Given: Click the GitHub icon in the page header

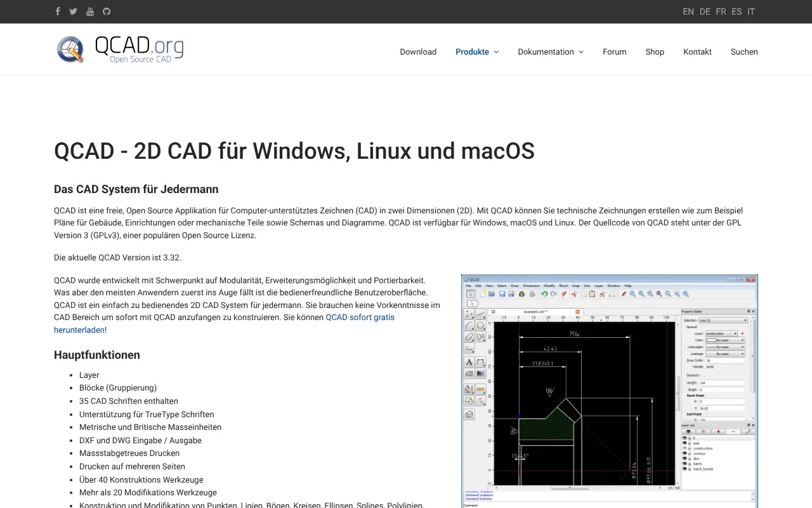Looking at the screenshot, I should (106, 11).
